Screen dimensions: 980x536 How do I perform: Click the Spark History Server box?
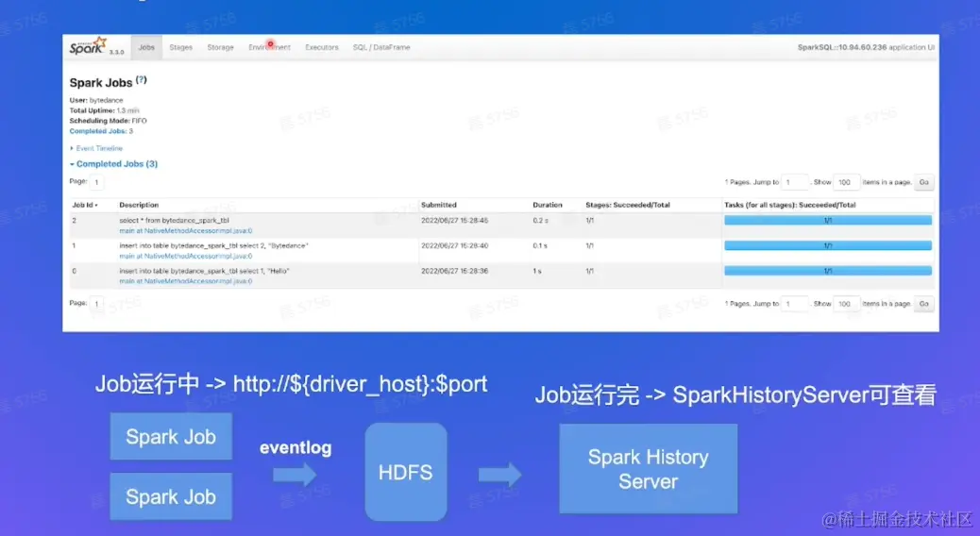pyautogui.click(x=648, y=469)
